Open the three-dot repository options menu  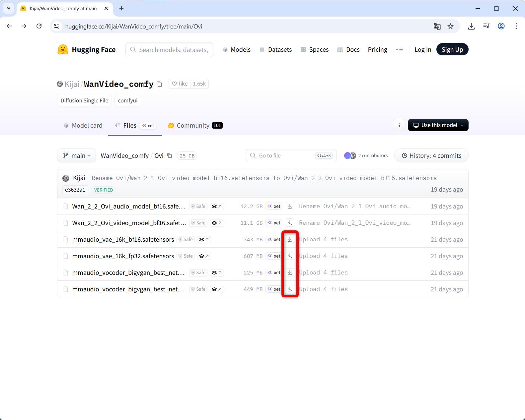(399, 125)
